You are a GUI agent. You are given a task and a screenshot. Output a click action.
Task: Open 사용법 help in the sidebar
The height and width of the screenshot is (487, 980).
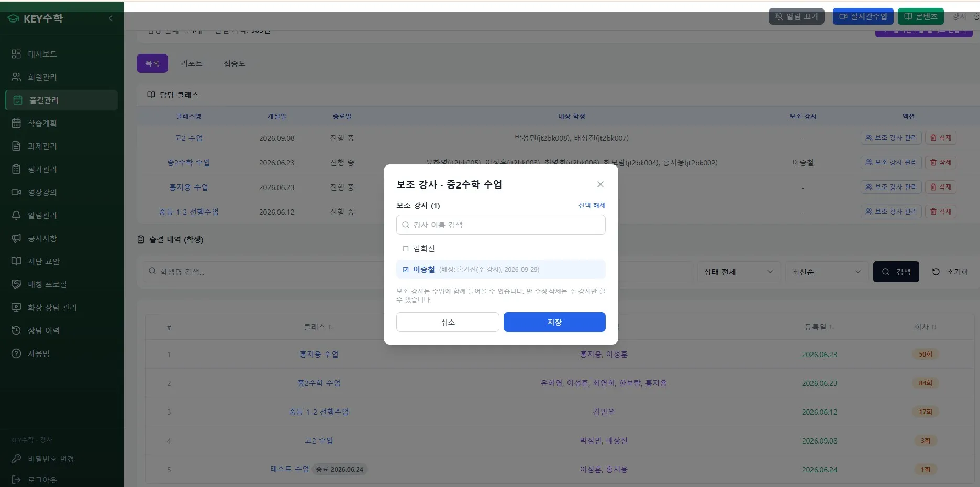click(61, 353)
